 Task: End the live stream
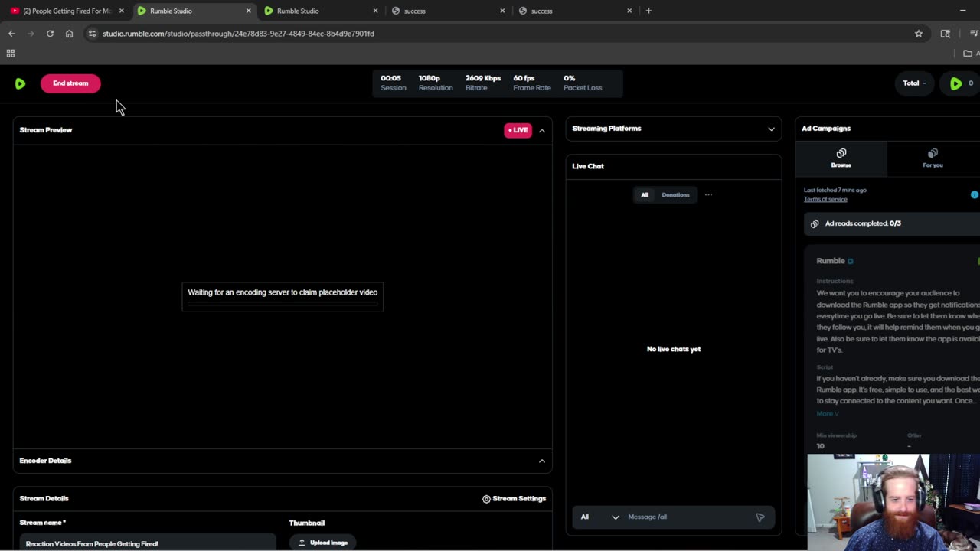coord(70,83)
